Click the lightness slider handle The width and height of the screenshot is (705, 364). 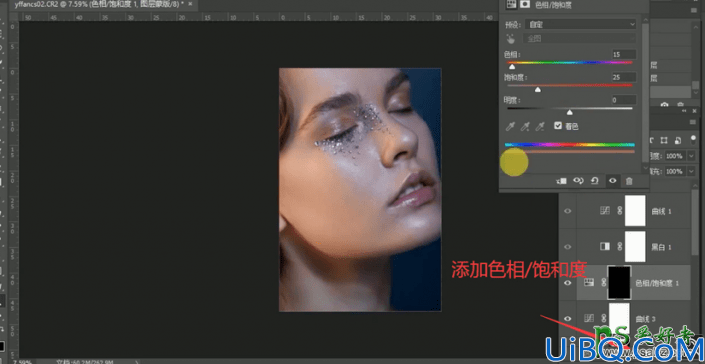tap(570, 112)
